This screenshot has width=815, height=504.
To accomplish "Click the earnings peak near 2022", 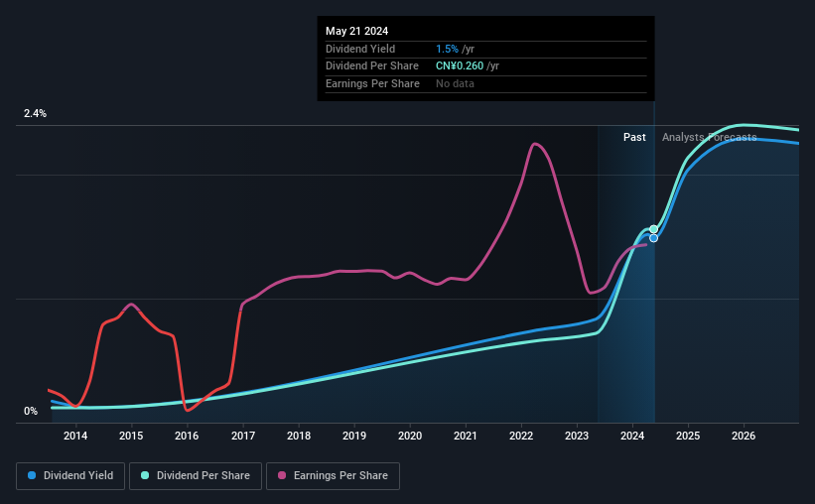I will pyautogui.click(x=535, y=144).
